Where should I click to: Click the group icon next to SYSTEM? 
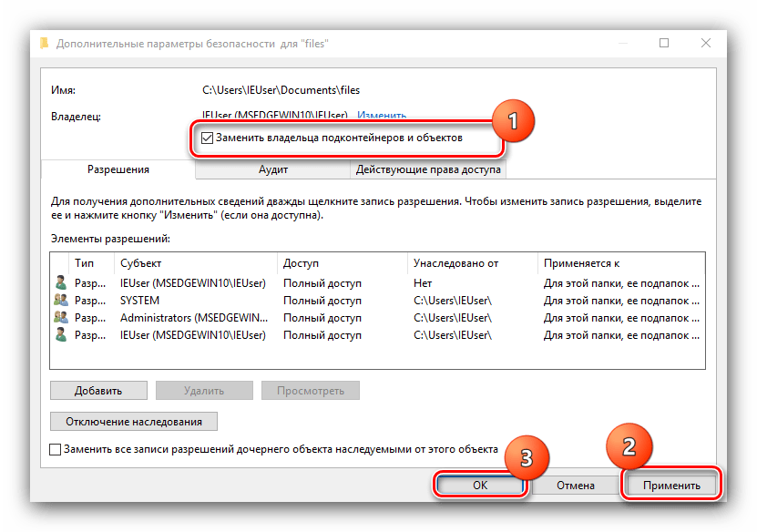point(61,301)
